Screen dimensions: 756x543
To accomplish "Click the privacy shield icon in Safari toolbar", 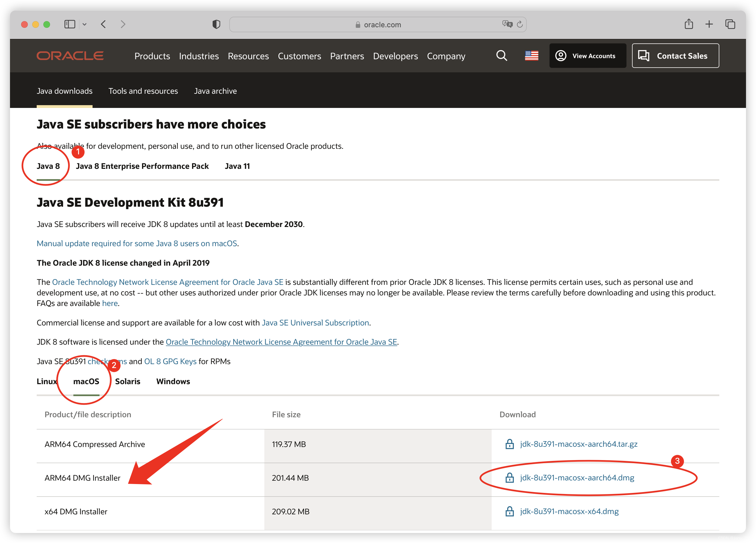I will 216,24.
